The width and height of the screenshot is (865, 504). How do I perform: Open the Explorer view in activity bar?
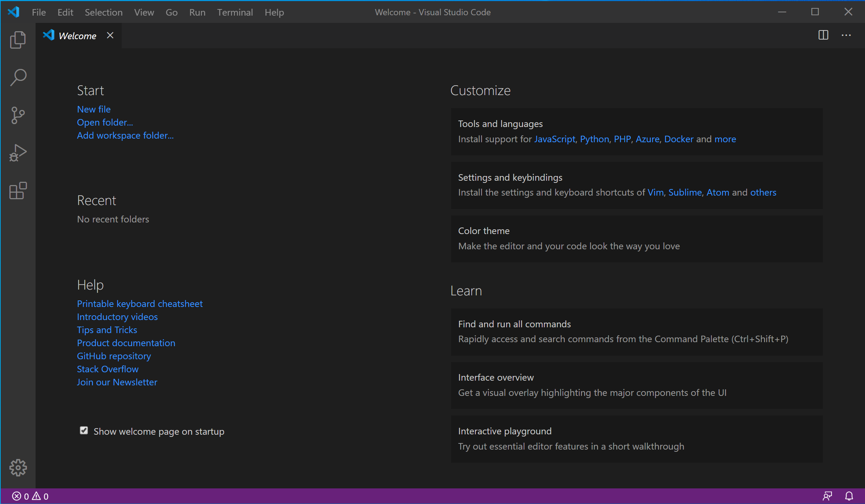pyautogui.click(x=18, y=40)
